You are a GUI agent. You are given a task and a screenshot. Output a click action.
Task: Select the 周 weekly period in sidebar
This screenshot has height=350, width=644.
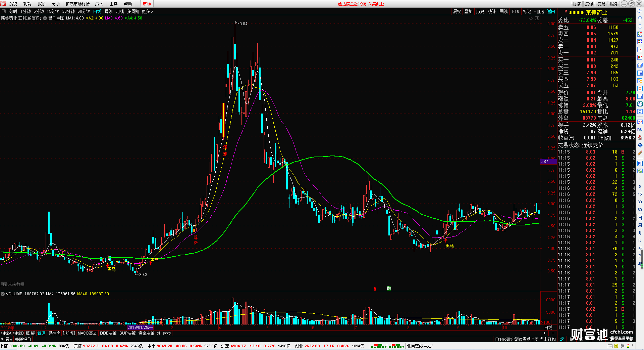pos(640,225)
